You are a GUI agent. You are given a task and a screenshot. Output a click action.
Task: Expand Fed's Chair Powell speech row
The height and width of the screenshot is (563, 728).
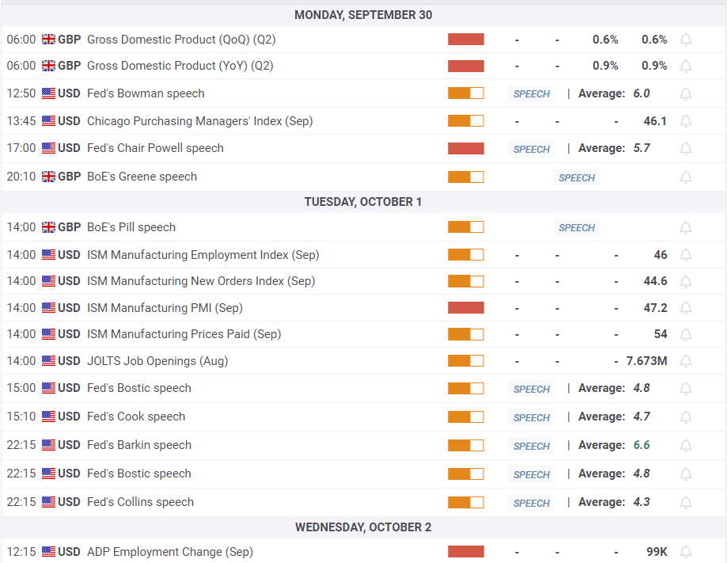(363, 149)
